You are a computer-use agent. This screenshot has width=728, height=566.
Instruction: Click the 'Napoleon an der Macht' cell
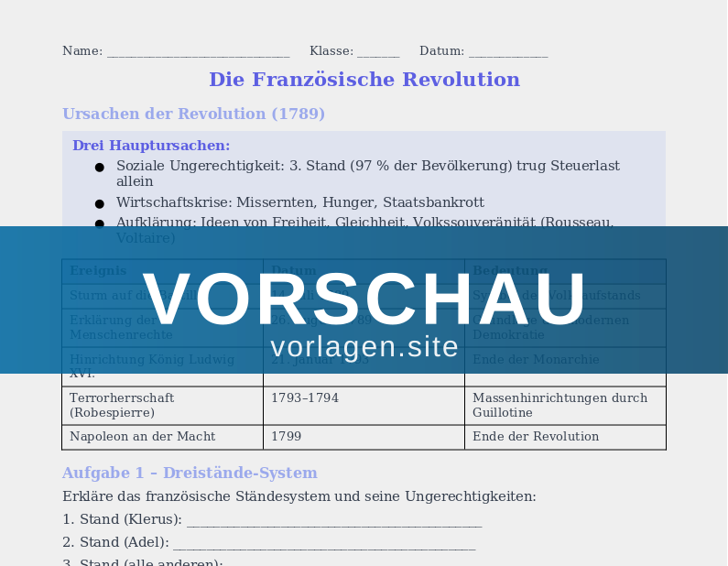point(162,437)
